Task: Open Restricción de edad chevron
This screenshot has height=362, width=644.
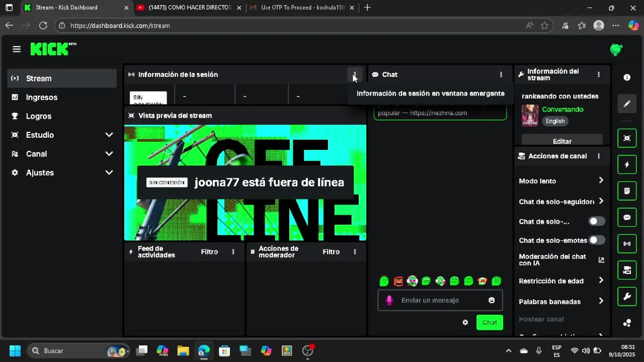Action: tap(601, 281)
